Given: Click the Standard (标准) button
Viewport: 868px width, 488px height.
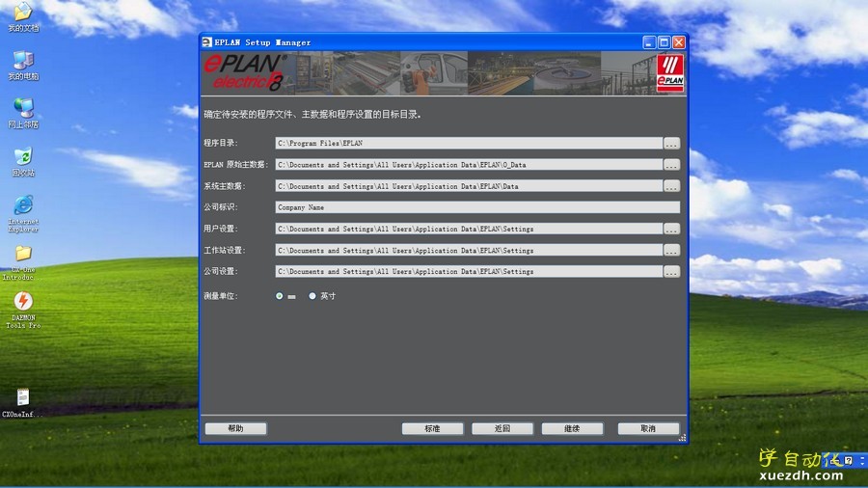Looking at the screenshot, I should [x=432, y=429].
